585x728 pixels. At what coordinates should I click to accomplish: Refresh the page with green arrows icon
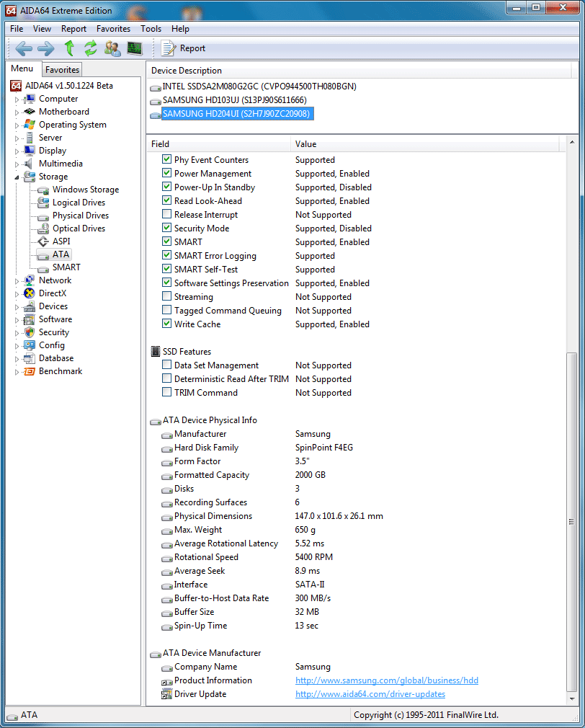(x=91, y=48)
